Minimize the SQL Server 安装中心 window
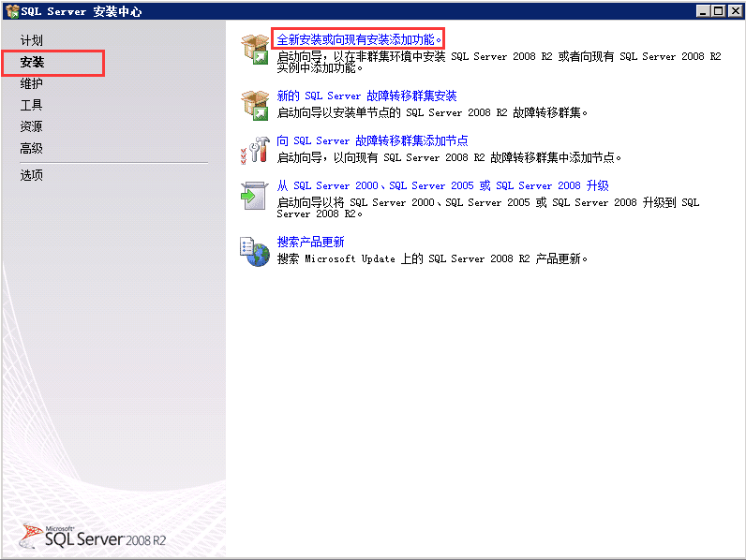The image size is (746, 560). (x=703, y=11)
